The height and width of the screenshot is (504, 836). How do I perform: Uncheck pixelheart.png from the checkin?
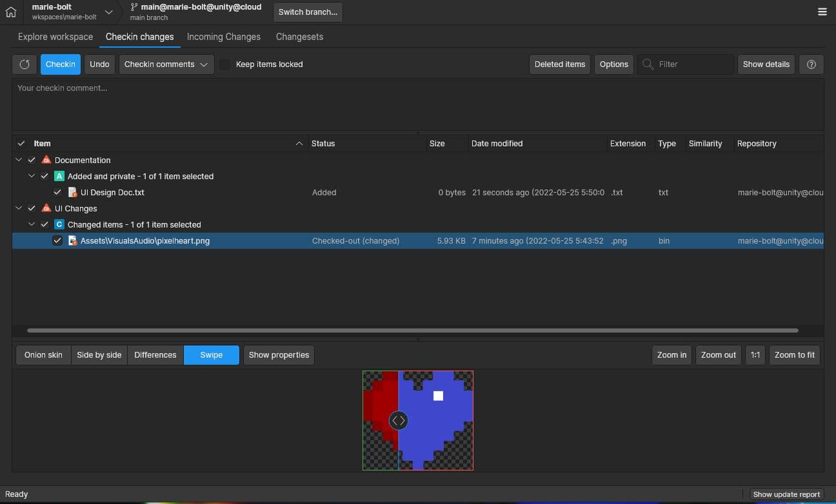[x=57, y=240]
